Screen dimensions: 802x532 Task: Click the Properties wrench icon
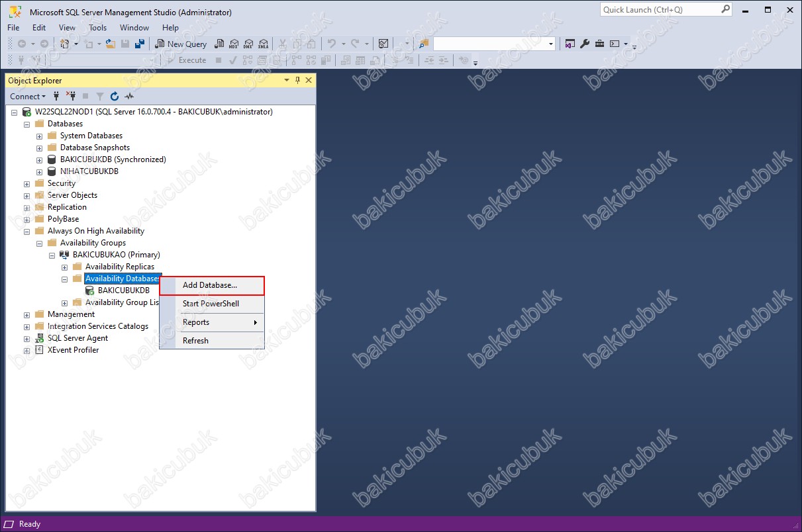pos(585,44)
